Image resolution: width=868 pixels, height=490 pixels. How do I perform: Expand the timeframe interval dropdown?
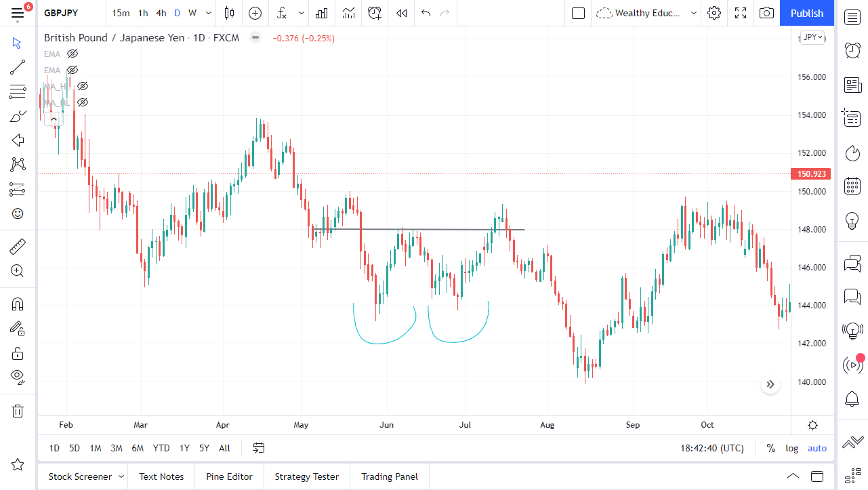pyautogui.click(x=208, y=13)
